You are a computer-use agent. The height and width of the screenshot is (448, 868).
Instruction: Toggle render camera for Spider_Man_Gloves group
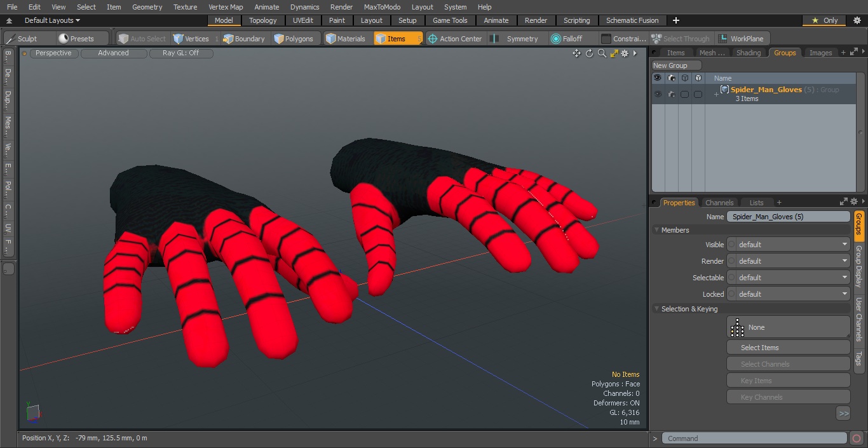(x=671, y=94)
